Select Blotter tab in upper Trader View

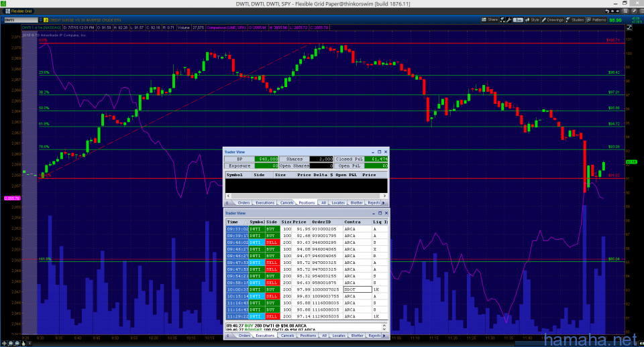pos(356,202)
